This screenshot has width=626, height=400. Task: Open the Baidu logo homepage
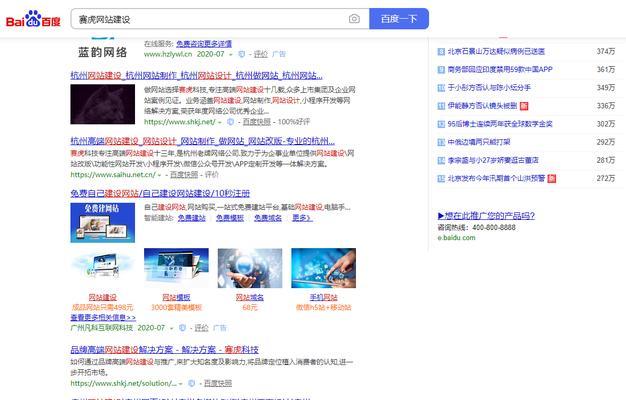pos(33,19)
